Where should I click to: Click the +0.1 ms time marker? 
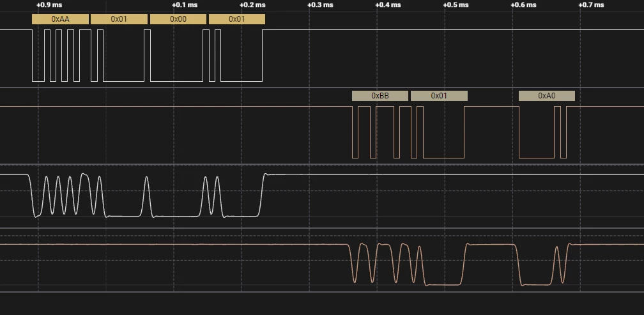[185, 5]
